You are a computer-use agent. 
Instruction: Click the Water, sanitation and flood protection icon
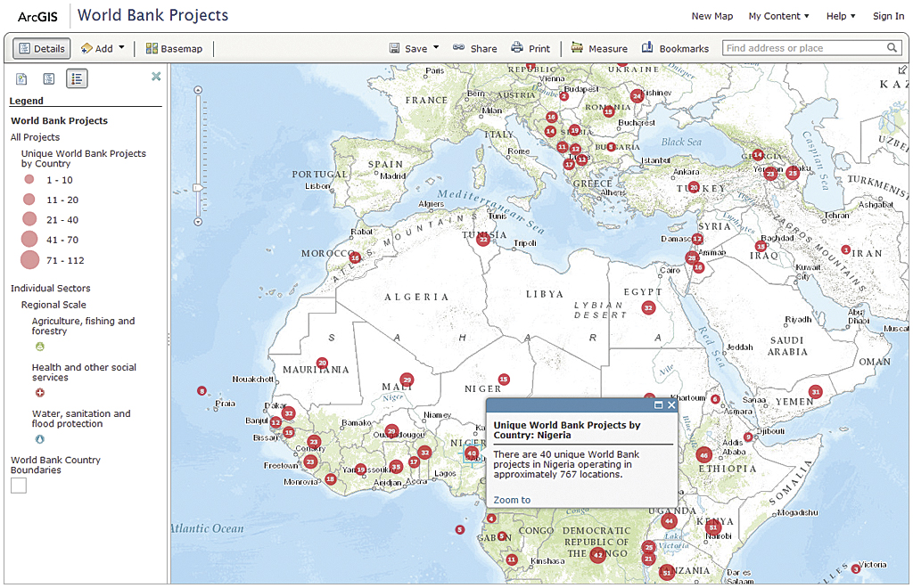tap(39, 440)
